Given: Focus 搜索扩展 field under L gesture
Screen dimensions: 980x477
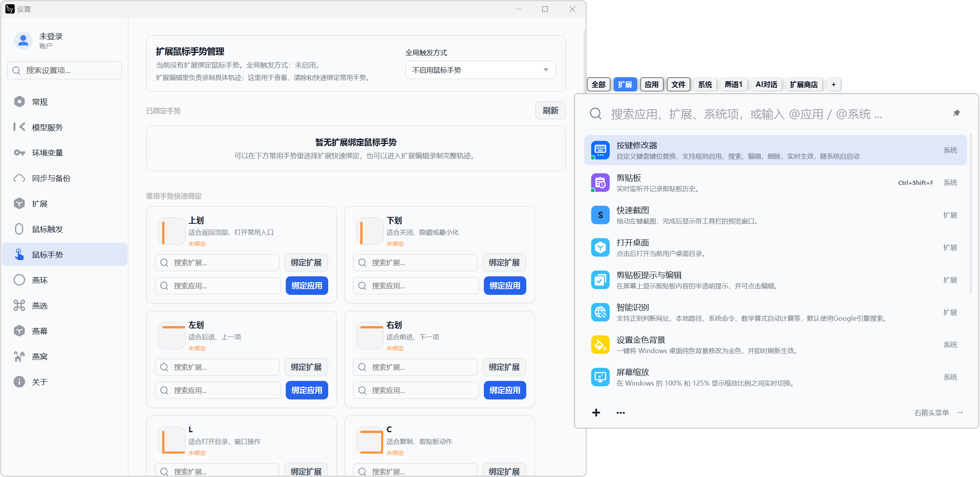Looking at the screenshot, I should (217, 470).
